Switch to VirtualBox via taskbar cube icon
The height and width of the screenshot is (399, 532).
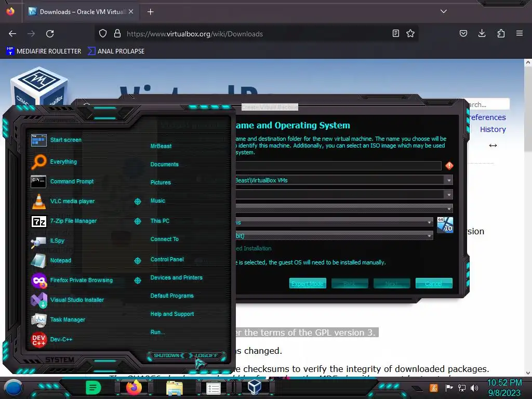(254, 388)
